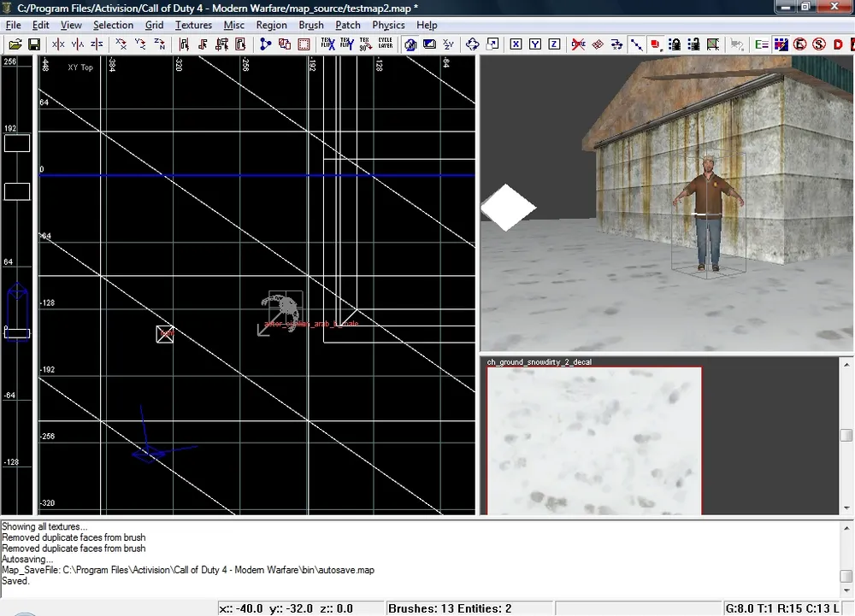Click the boxed Z view toolbar icon
The width and height of the screenshot is (855, 616).
(554, 44)
